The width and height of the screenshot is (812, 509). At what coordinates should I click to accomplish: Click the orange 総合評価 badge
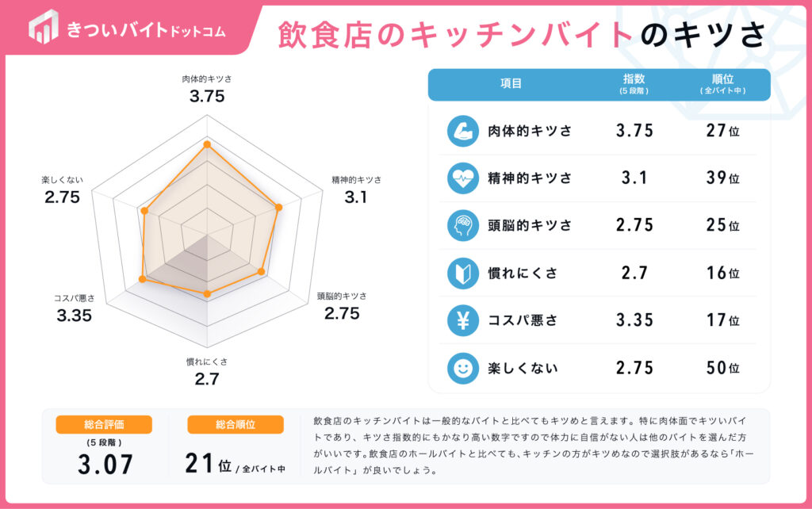click(104, 425)
